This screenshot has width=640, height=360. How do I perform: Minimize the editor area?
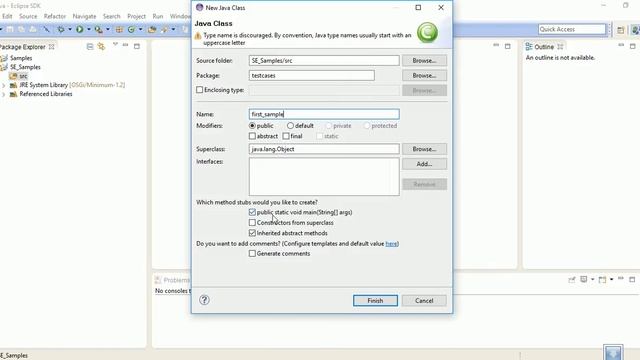[496, 45]
